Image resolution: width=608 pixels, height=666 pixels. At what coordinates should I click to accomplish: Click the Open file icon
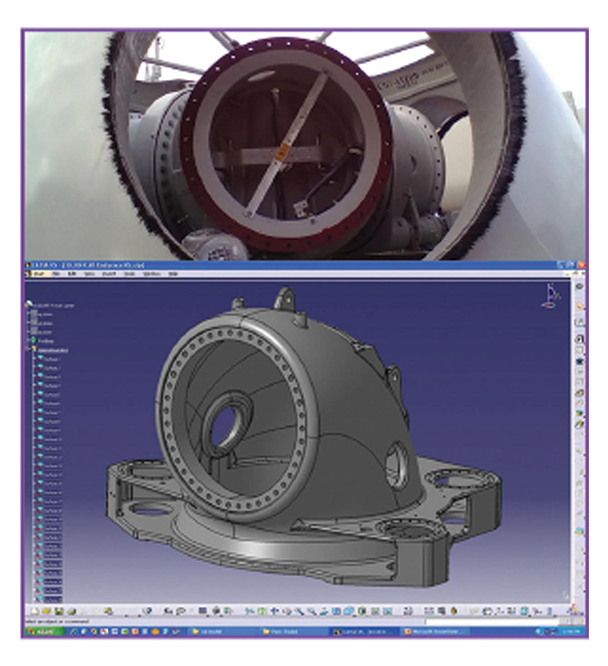click(46, 611)
